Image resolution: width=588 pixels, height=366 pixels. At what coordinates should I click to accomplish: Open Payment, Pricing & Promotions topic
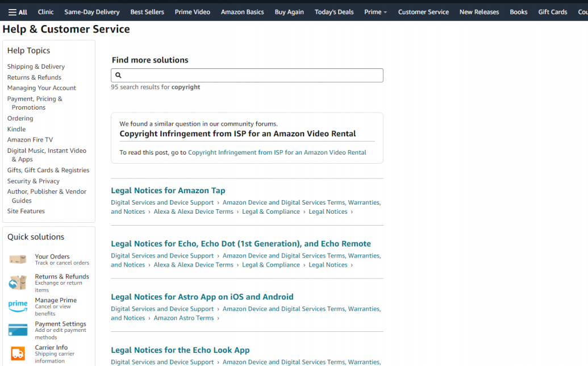point(35,103)
